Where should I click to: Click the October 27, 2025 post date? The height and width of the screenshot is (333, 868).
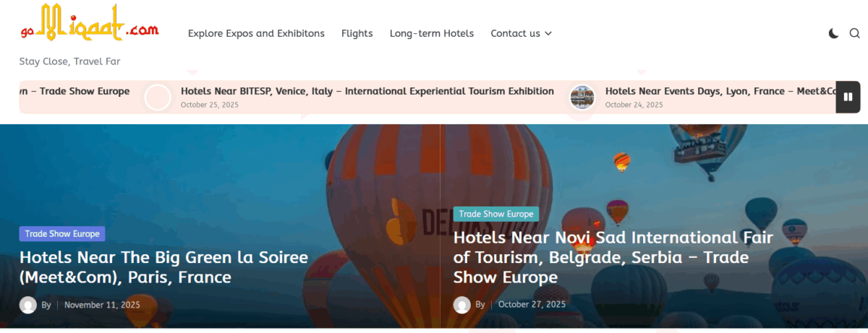click(532, 304)
